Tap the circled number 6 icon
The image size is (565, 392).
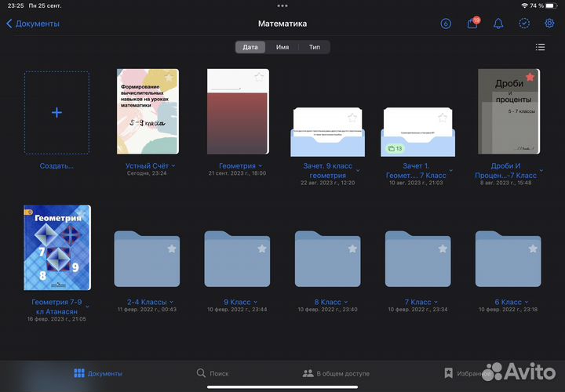[447, 24]
